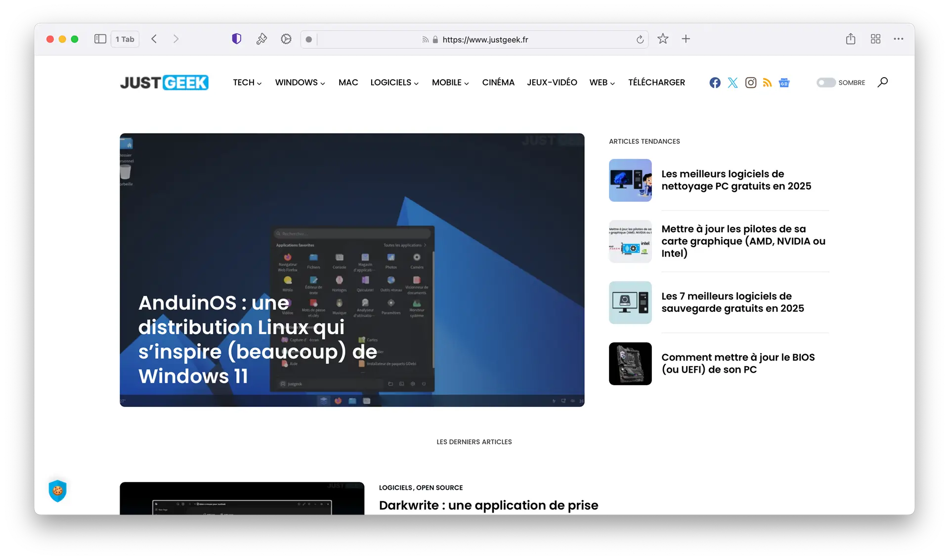Screen dimensions: 949x560
Task: Open logiciels de sauvegarde article
Action: coord(733,302)
